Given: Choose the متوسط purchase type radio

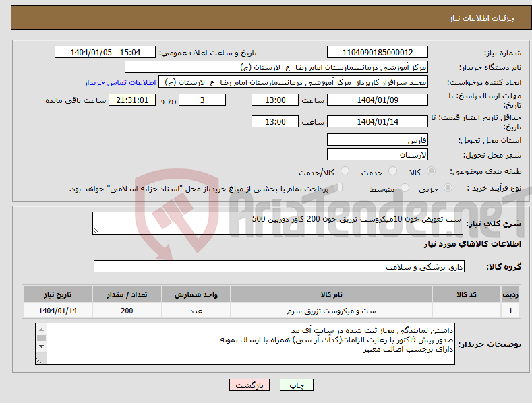Looking at the screenshot, I should (x=405, y=187).
